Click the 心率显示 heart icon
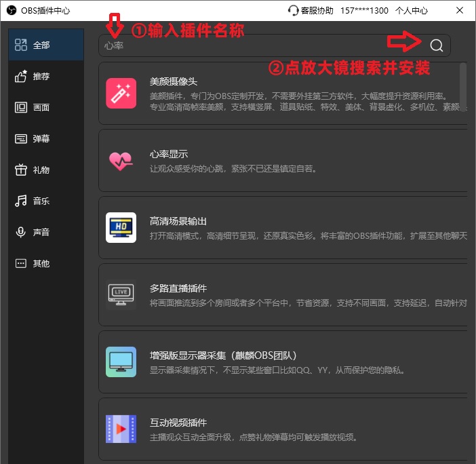Screen dimensions: 476x464 [x=121, y=161]
